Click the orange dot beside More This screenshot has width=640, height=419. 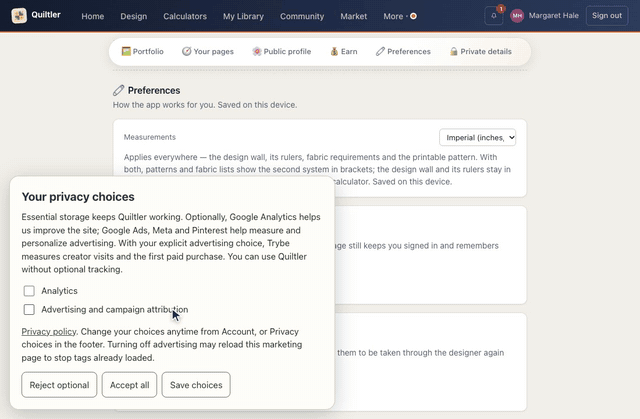pos(413,16)
